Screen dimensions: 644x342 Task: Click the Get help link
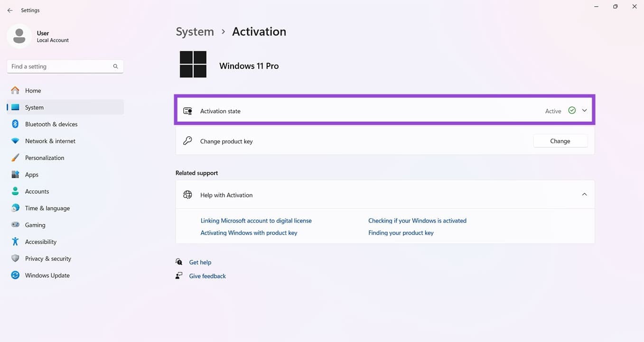point(200,262)
